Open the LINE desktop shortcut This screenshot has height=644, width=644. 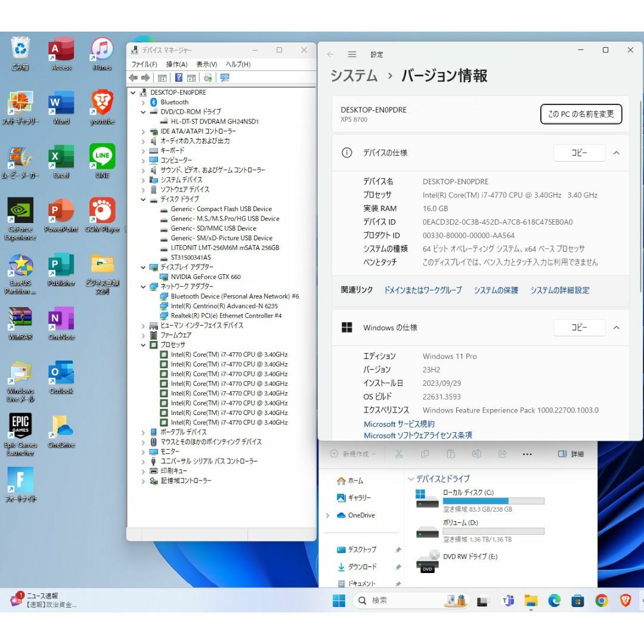click(x=103, y=162)
